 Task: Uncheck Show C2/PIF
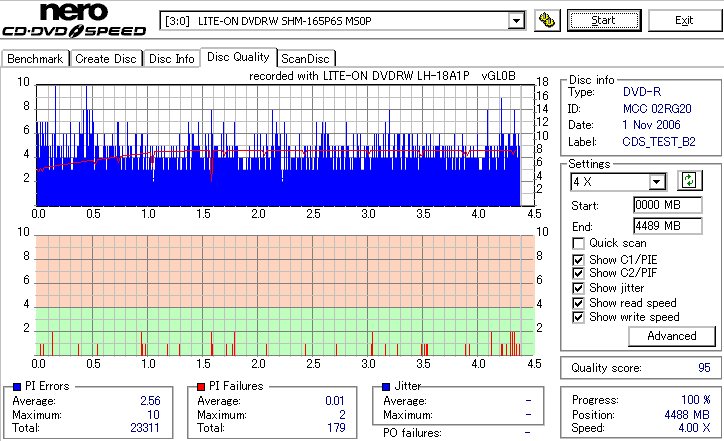pyautogui.click(x=578, y=273)
